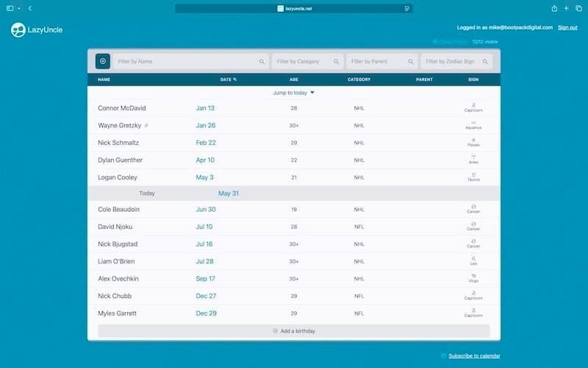Screen dimensions: 588x368
Task: Open the Subscribe to calendar link
Action: point(474,356)
